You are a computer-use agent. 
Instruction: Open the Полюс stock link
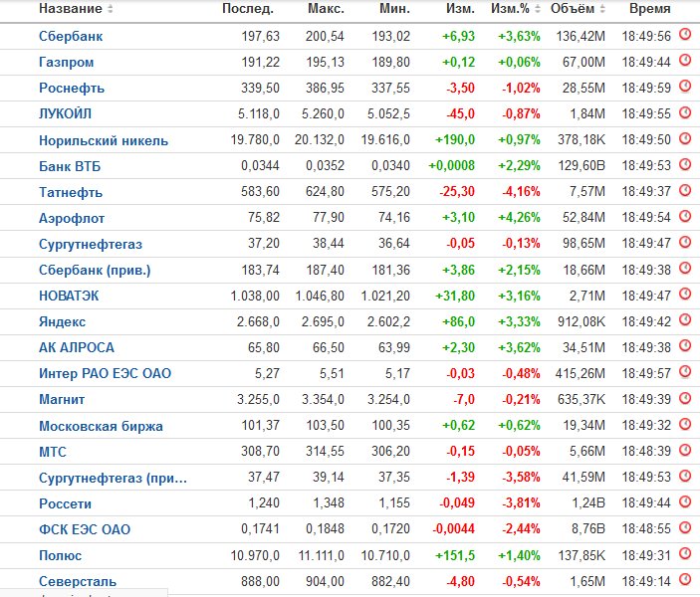(61, 555)
